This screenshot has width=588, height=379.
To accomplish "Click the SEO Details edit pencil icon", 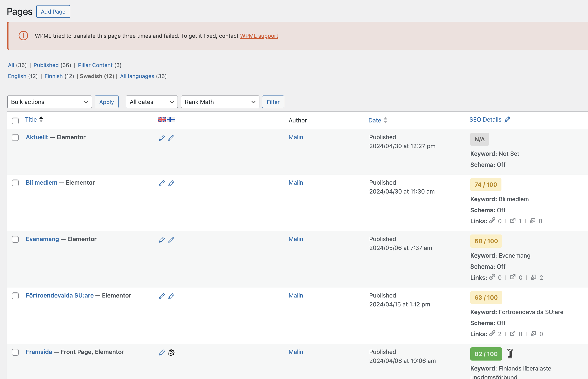I will pyautogui.click(x=507, y=120).
